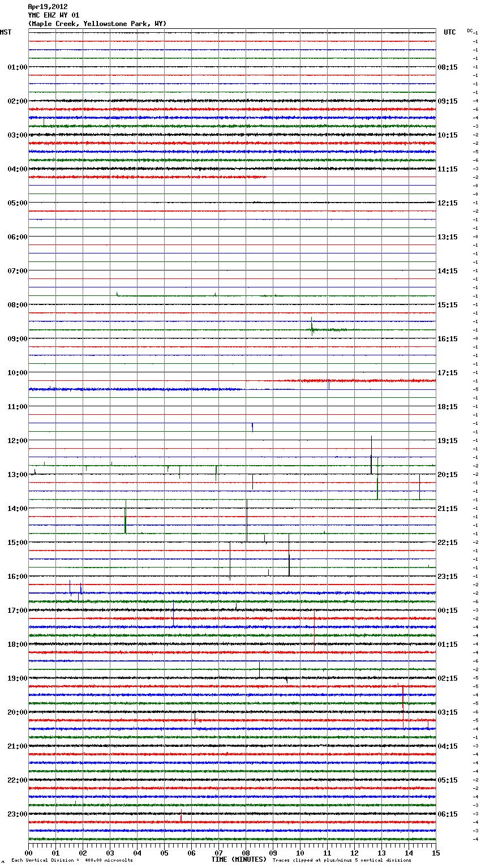Click the "13:15" UTC time label

(448, 237)
